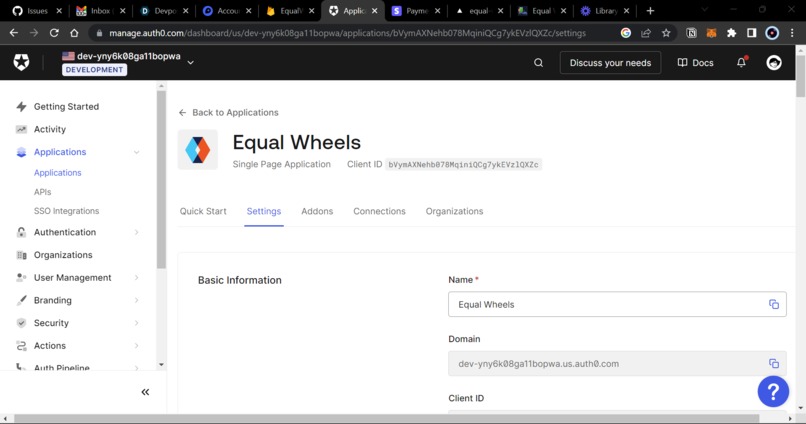Viewport: 806px width, 424px height.
Task: Click the Branding brush icon
Action: click(21, 300)
